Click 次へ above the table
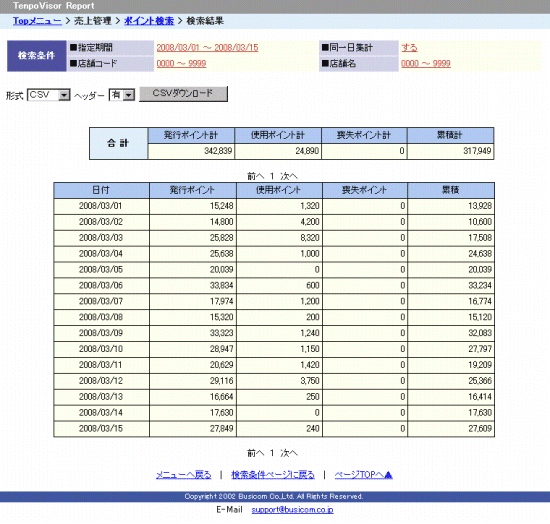This screenshot has width=550, height=524. tap(289, 176)
